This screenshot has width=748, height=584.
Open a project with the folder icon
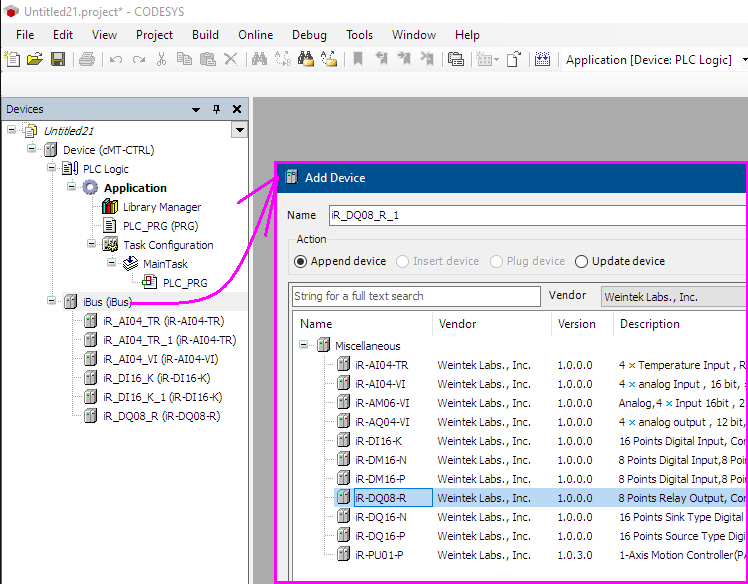35,60
